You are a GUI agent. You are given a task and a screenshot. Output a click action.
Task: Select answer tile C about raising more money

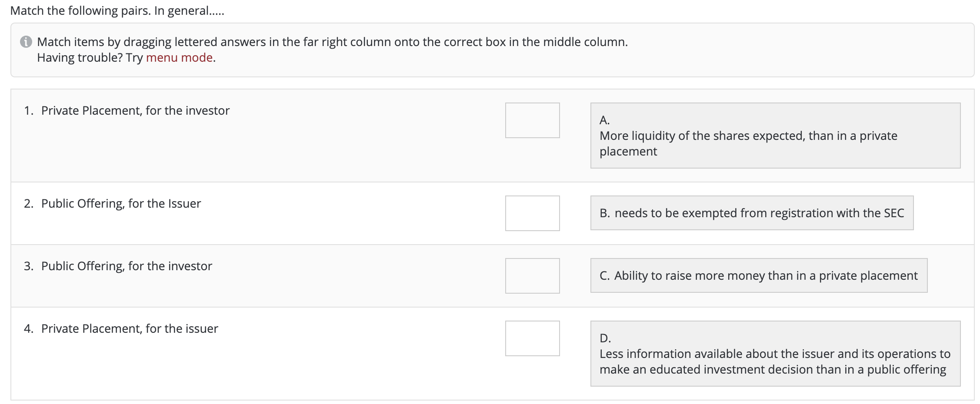759,275
